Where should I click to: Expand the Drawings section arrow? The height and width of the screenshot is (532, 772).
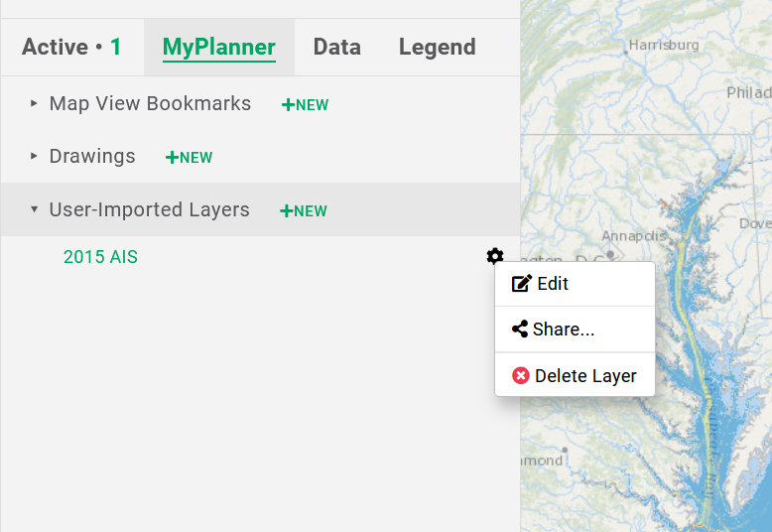(x=34, y=156)
